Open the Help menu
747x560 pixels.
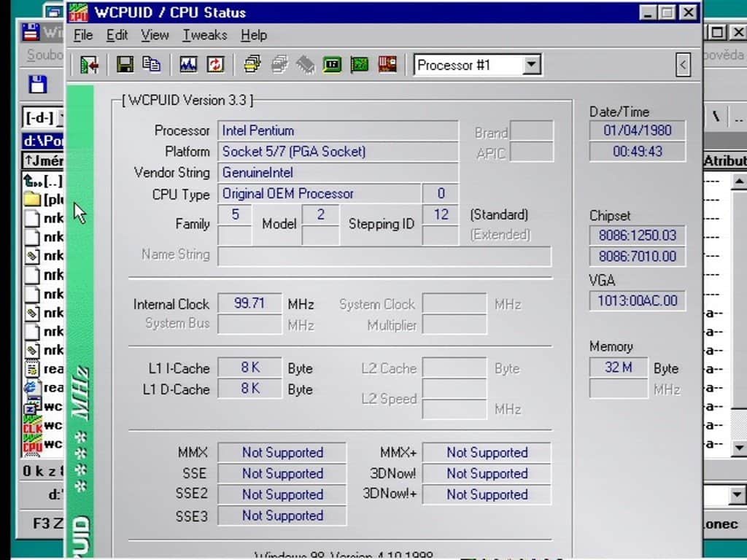(254, 35)
